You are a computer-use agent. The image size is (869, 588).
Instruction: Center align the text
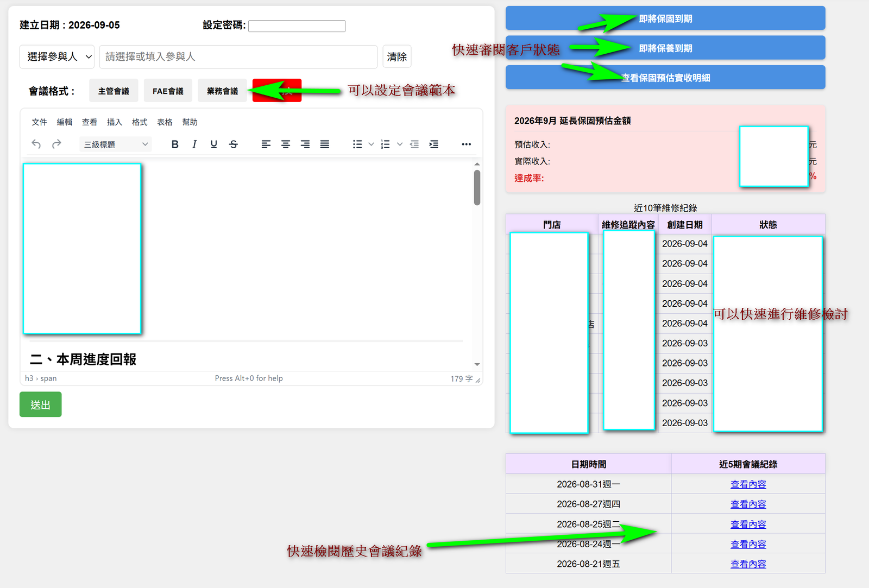pos(286,144)
